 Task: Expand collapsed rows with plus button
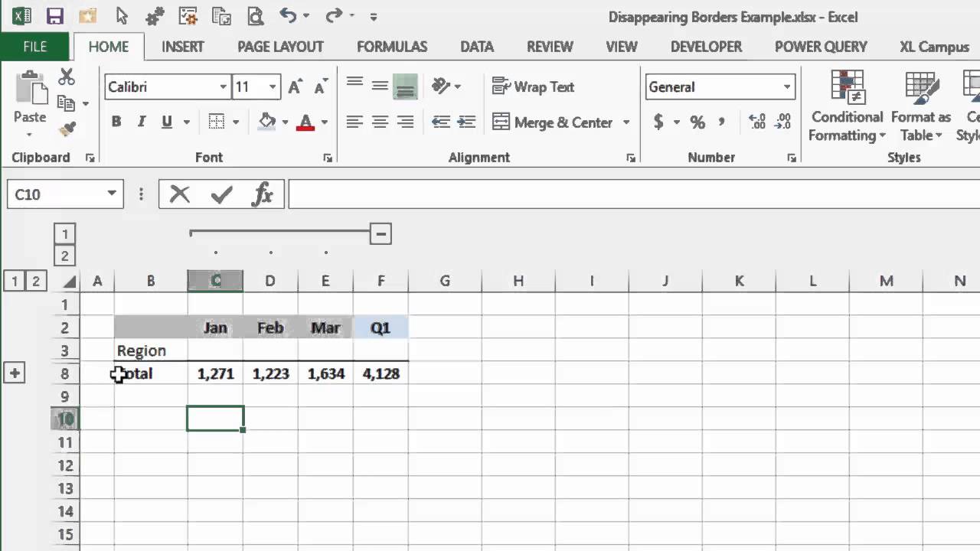(x=15, y=373)
